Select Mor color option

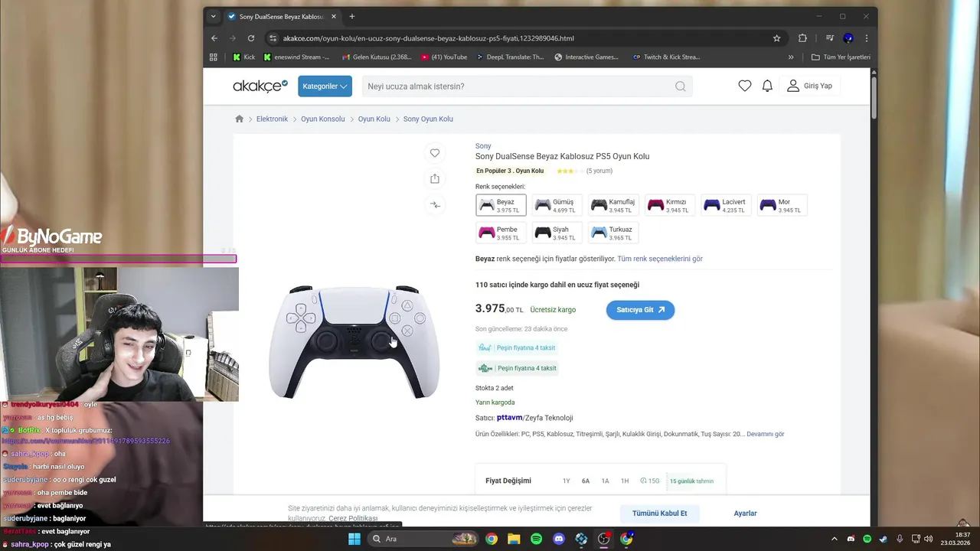[x=782, y=205]
